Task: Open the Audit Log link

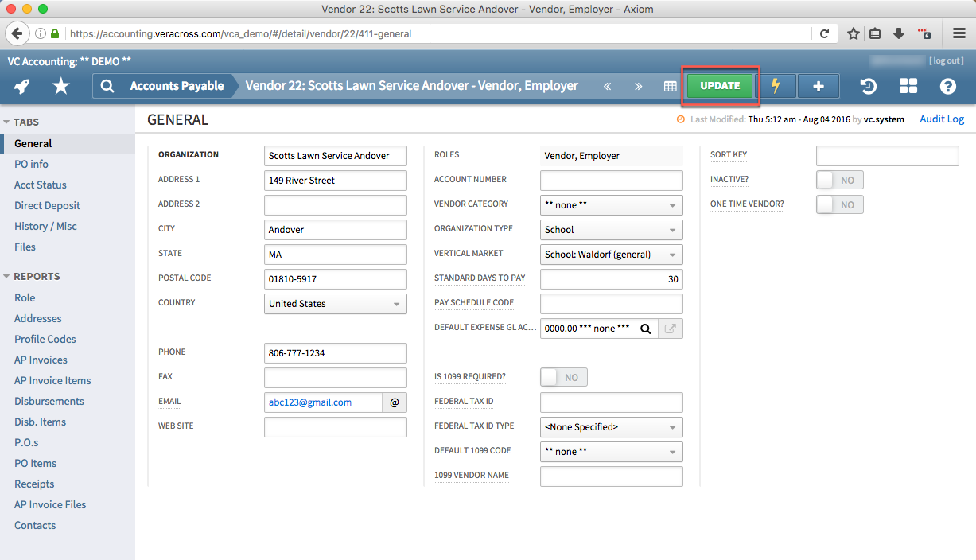Action: [x=942, y=119]
